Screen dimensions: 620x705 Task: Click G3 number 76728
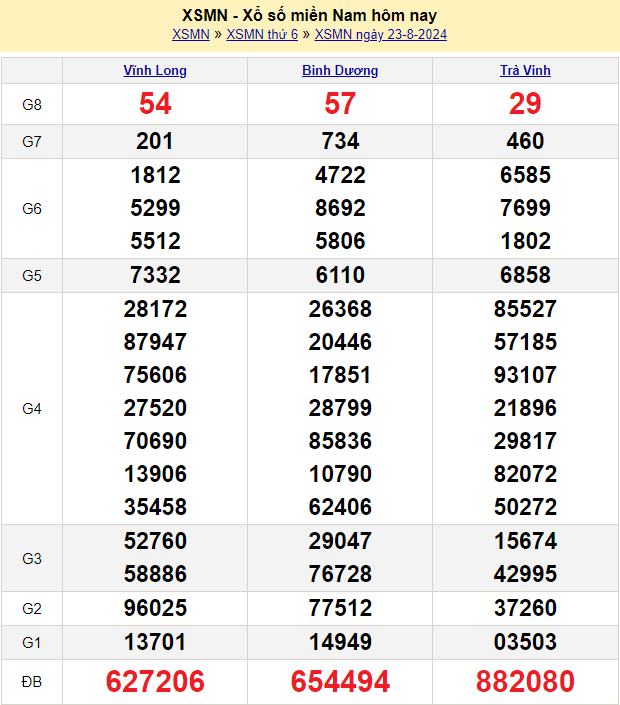tap(340, 574)
